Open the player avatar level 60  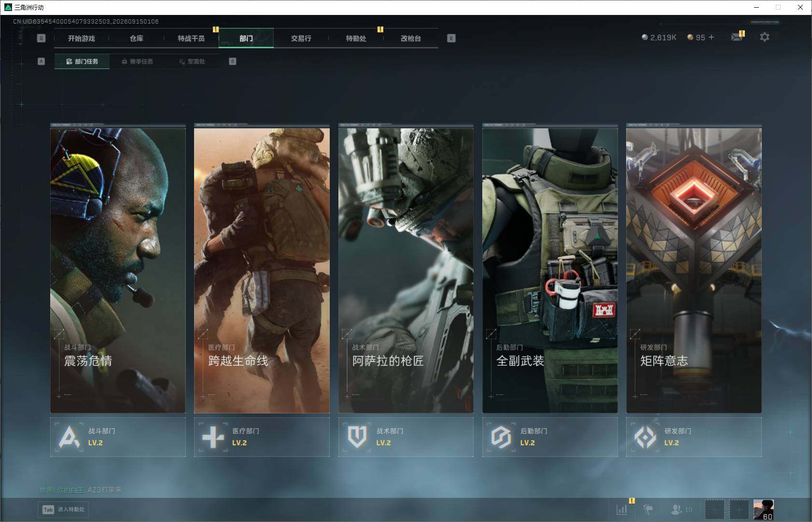click(x=763, y=510)
